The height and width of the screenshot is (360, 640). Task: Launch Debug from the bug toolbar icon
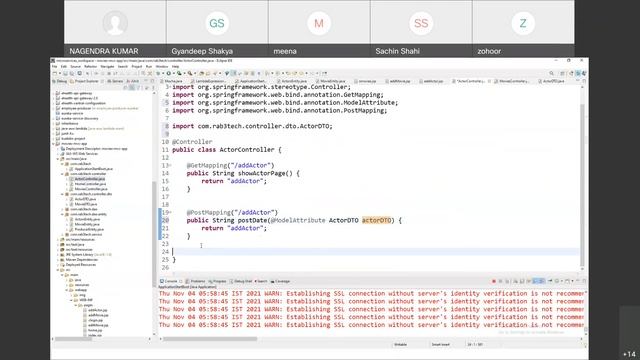158,73
